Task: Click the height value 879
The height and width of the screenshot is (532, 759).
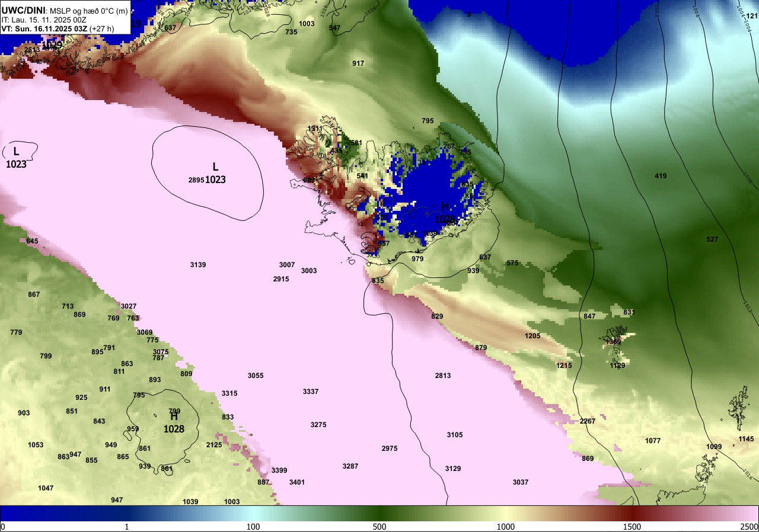Action: (481, 348)
